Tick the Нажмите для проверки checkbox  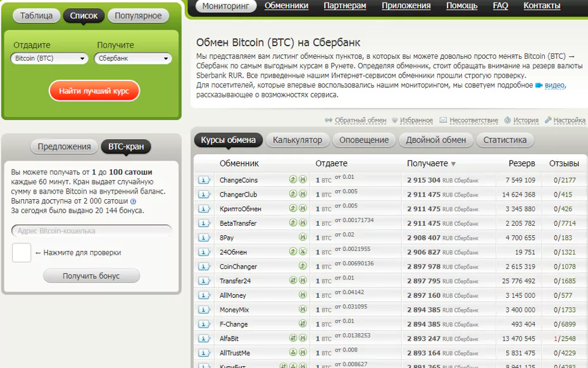point(22,252)
